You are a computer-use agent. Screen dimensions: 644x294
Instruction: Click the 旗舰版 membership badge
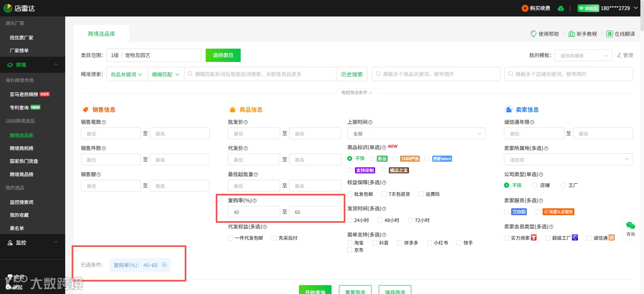pos(588,8)
